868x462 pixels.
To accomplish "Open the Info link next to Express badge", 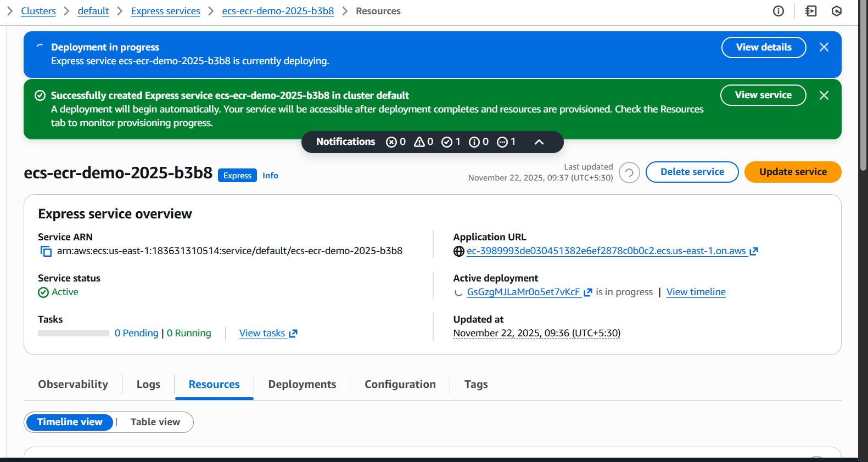I will tap(270, 176).
